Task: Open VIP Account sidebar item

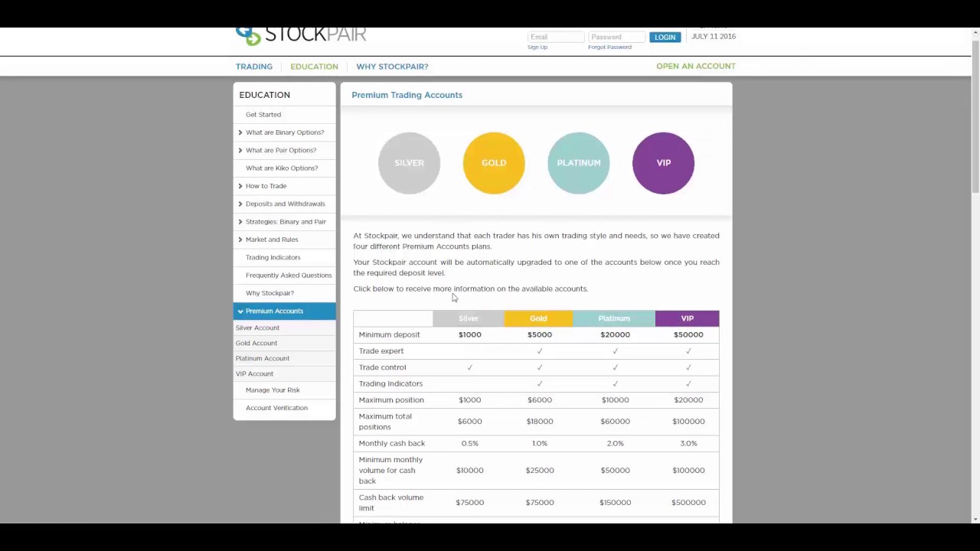Action: click(x=254, y=373)
